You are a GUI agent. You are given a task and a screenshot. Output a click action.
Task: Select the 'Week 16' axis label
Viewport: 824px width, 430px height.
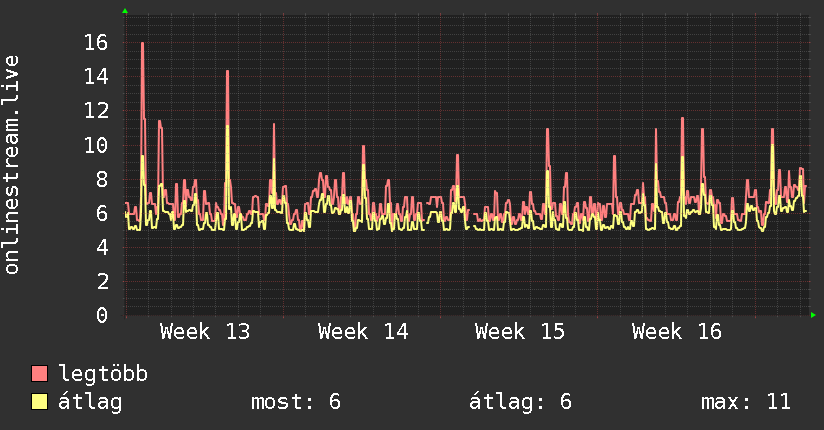click(677, 332)
